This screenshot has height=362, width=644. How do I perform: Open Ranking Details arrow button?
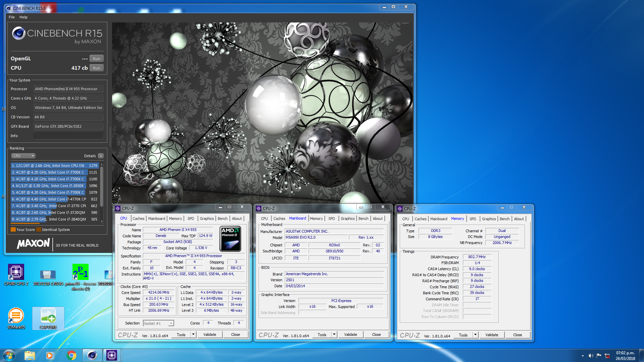click(101, 156)
